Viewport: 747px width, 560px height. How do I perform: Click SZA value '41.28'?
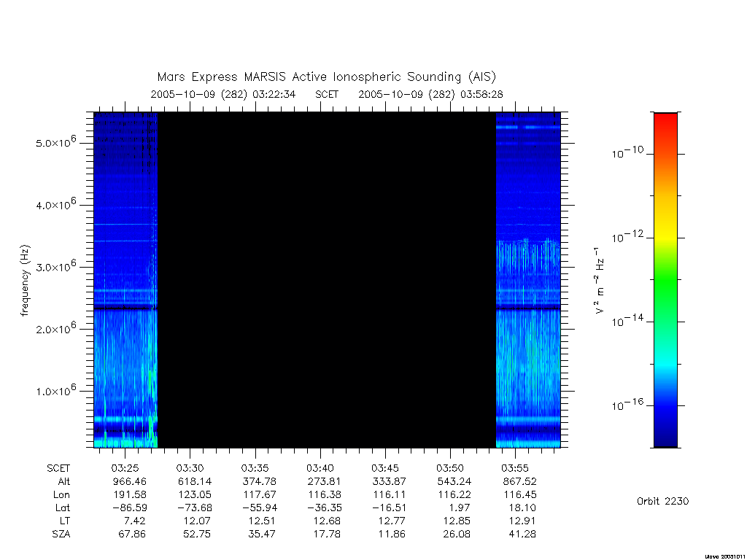point(522,534)
